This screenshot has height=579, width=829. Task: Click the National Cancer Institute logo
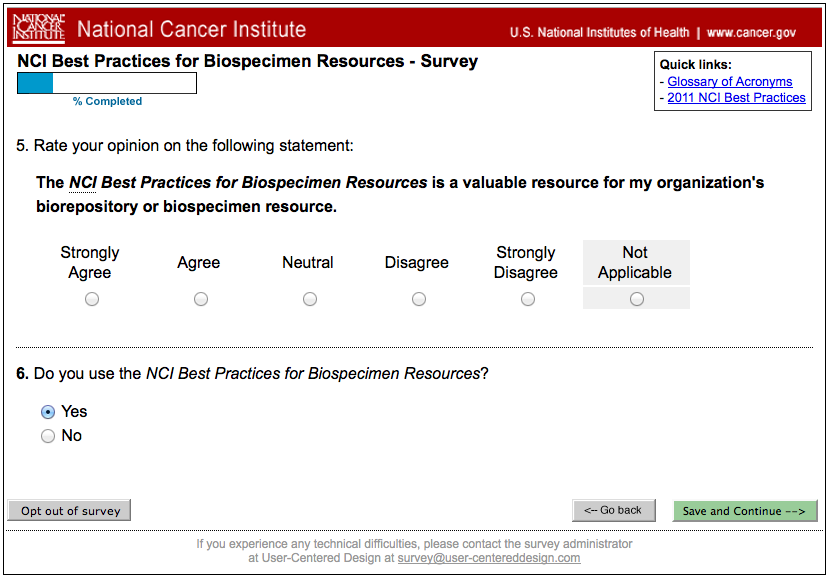pyautogui.click(x=39, y=28)
